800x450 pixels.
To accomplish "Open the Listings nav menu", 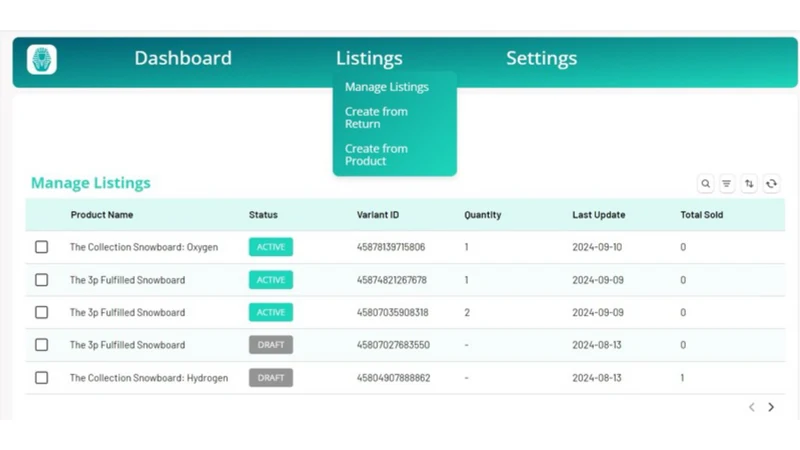I will point(369,58).
